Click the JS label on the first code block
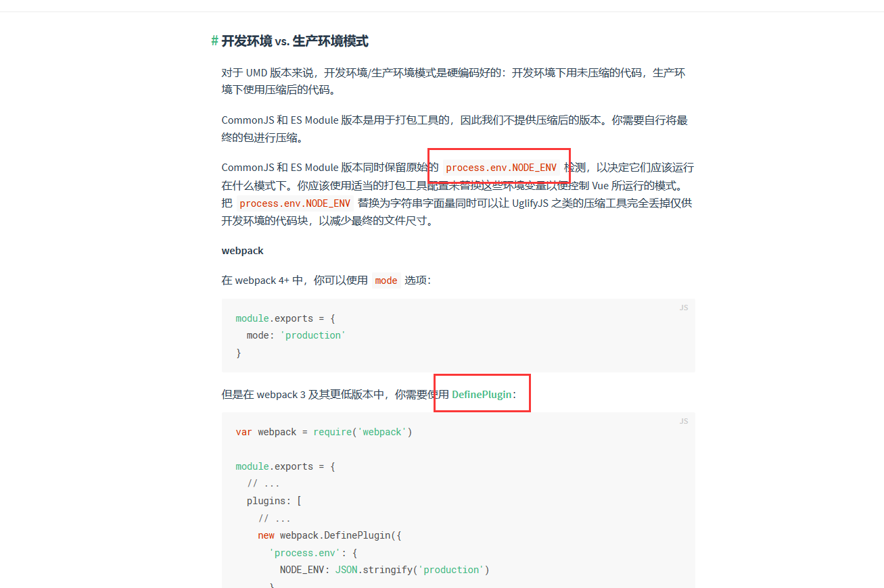 point(683,308)
